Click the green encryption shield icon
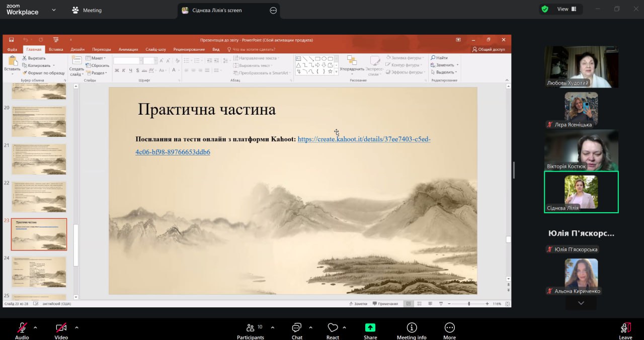Viewport: 644px width, 340px height. pos(545,9)
